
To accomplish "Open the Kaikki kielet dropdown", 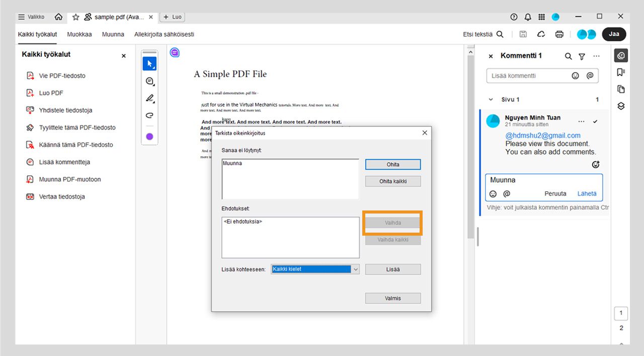I will point(315,269).
